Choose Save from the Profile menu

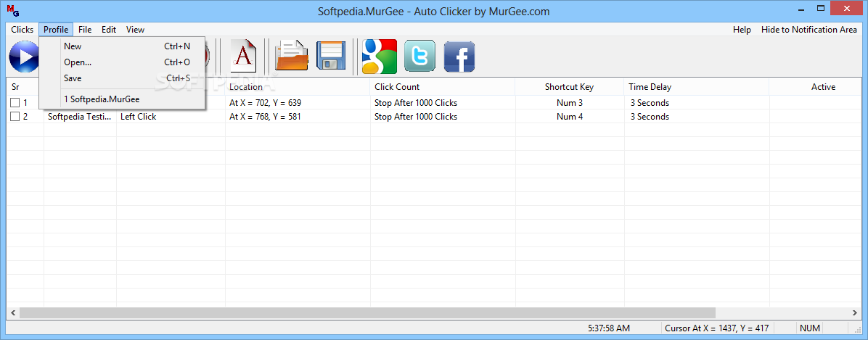[123, 78]
